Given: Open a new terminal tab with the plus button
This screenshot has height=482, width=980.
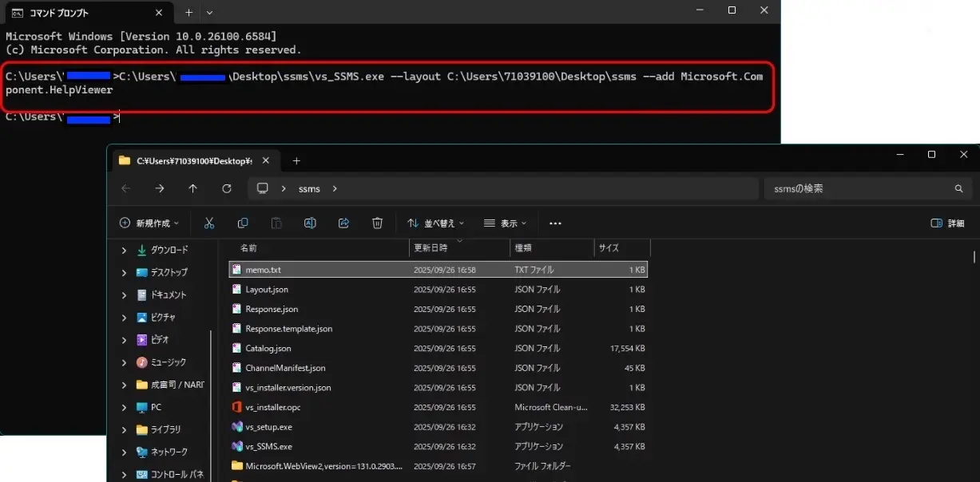Looking at the screenshot, I should click(x=188, y=12).
